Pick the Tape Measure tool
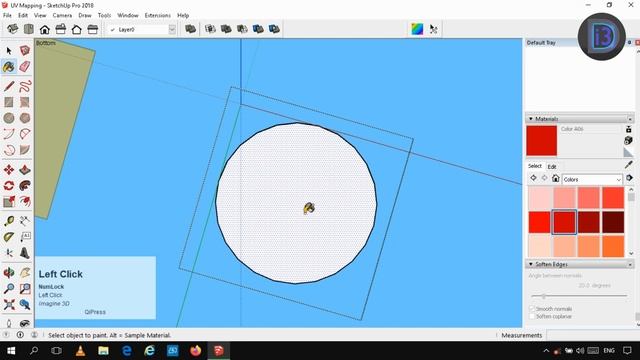The image size is (640, 360). (x=9, y=221)
